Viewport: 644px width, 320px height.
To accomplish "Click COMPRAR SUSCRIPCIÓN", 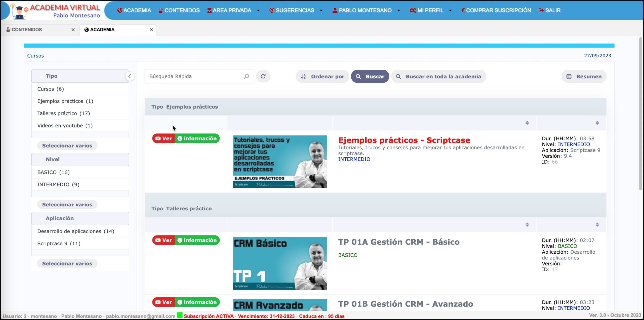I will coord(496,10).
